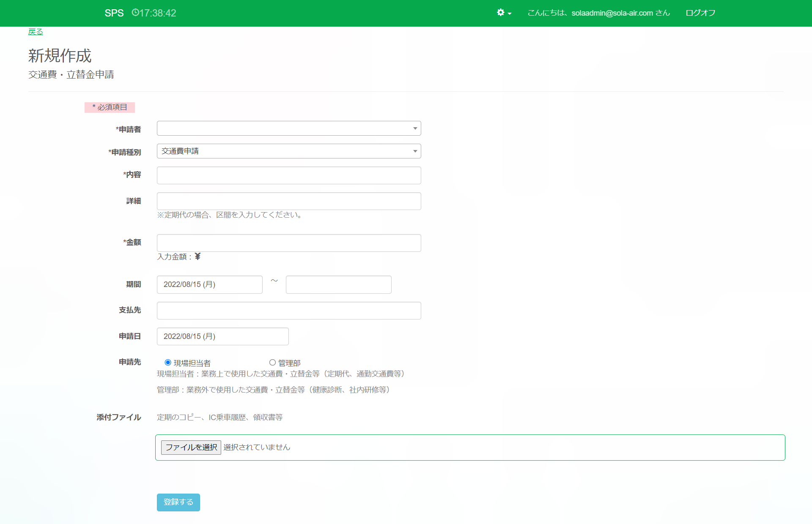This screenshot has height=524, width=812.
Task: Click into the 詳細 input field
Action: point(288,201)
